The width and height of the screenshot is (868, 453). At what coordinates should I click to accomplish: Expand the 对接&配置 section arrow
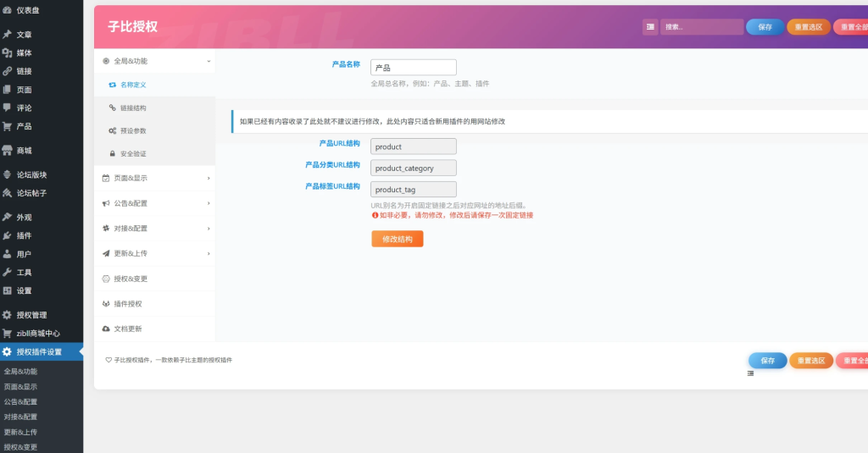(x=209, y=229)
